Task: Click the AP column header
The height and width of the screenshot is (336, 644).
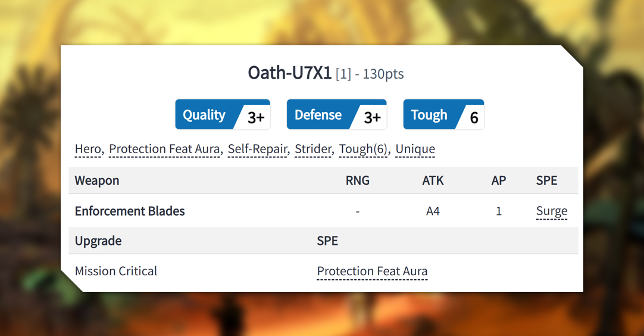Action: click(x=499, y=181)
